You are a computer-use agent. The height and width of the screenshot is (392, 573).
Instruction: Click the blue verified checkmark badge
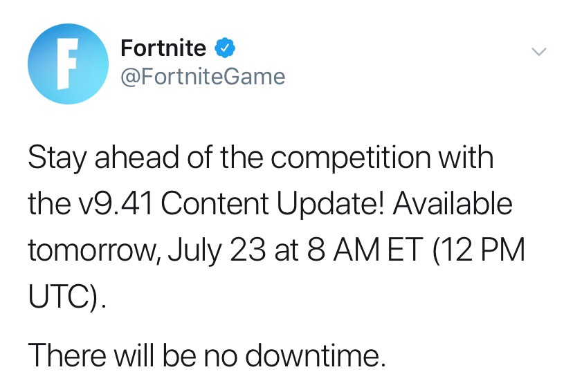click(226, 48)
